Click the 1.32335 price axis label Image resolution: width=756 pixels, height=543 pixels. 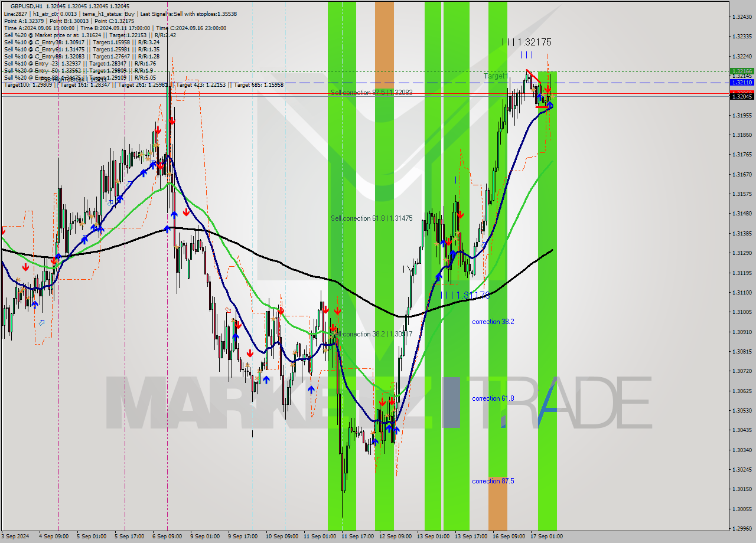coord(742,37)
